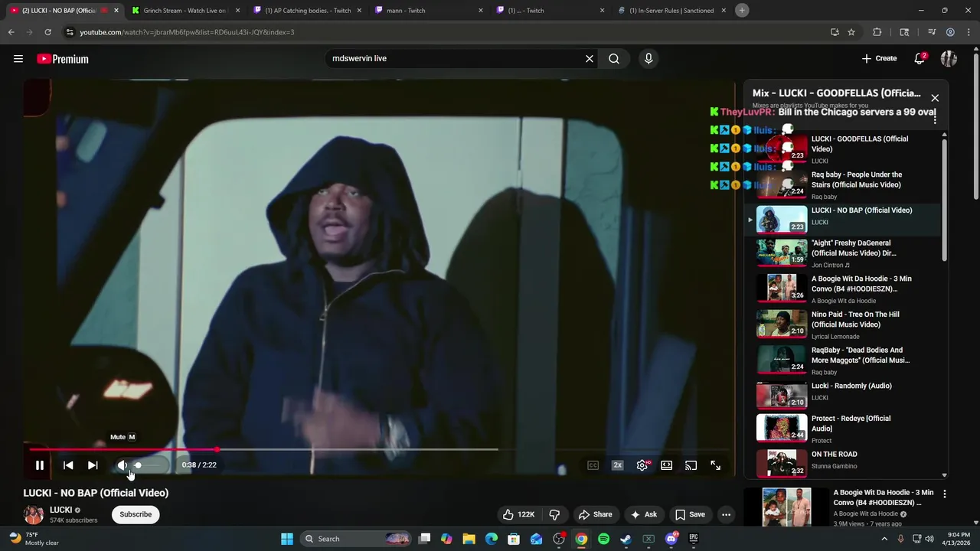Bookmark this page with the star
Viewport: 980px width, 551px height.
[x=851, y=32]
